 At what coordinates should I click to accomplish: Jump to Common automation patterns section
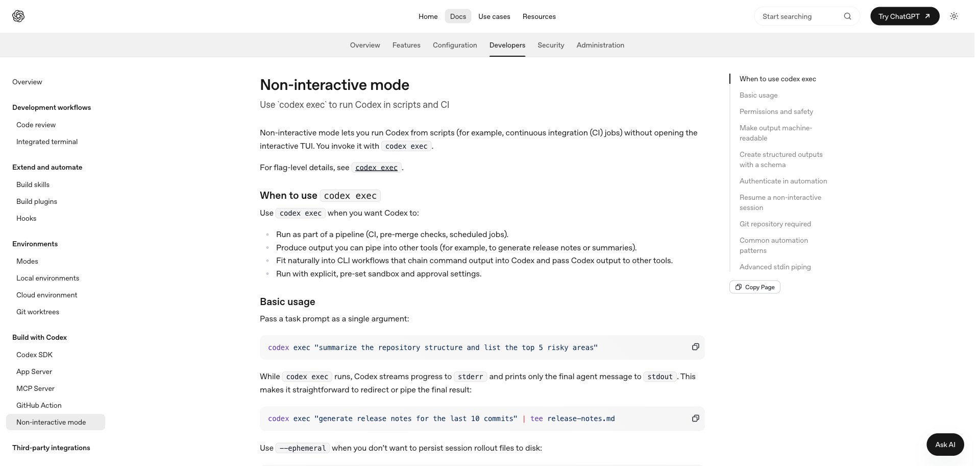coord(774,245)
